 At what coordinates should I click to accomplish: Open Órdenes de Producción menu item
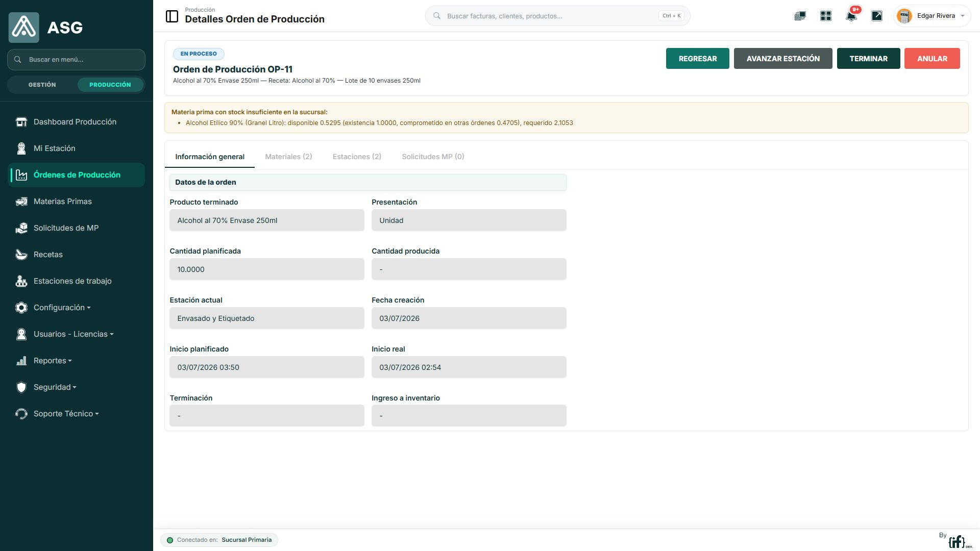pyautogui.click(x=77, y=175)
